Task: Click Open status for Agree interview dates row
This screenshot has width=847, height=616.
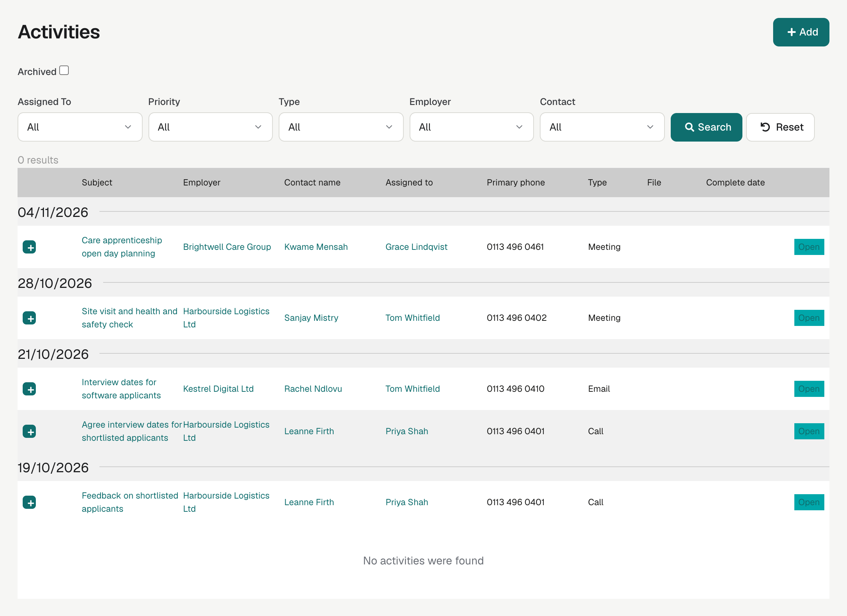Action: point(809,432)
